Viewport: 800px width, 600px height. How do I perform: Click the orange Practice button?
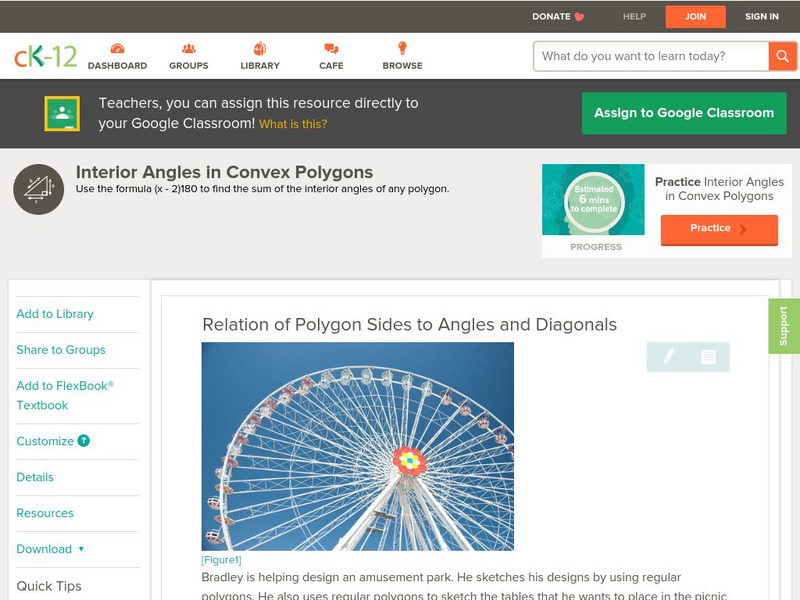point(719,230)
